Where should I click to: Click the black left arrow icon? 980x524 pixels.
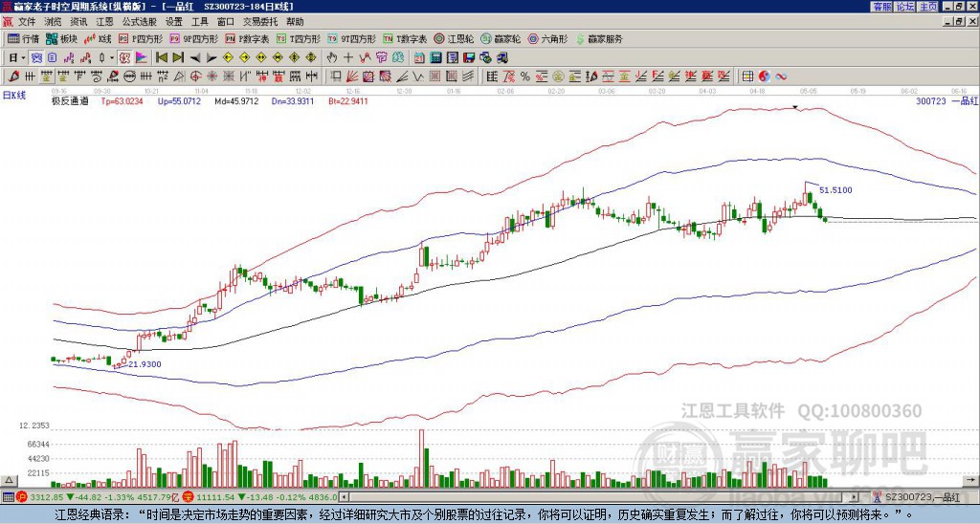[195, 58]
